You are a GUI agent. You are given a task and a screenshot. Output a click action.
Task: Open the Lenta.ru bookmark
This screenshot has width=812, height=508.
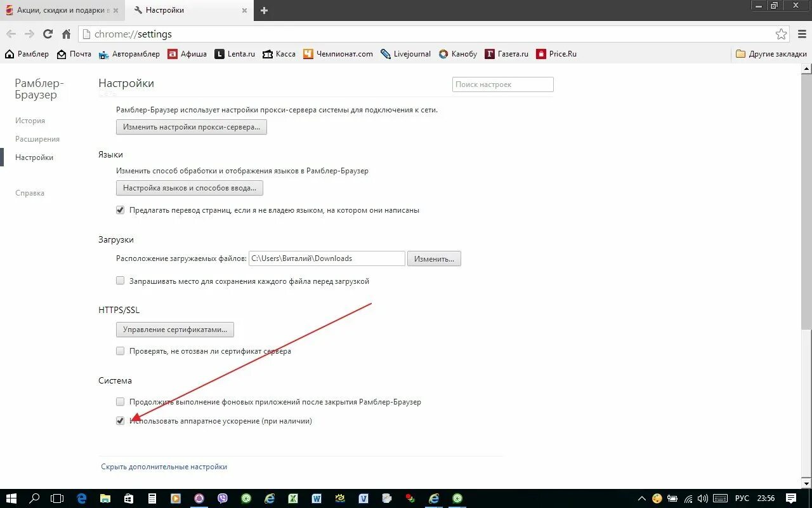coord(235,54)
